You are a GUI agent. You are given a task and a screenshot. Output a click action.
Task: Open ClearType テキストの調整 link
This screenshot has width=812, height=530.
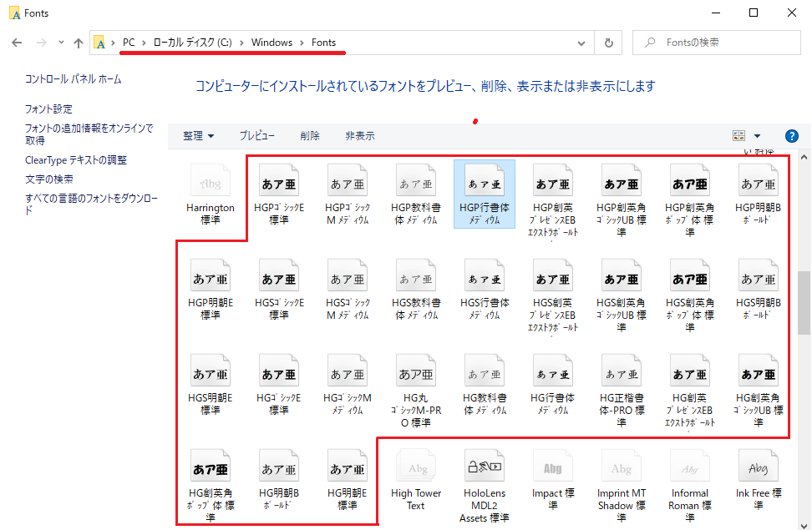click(76, 160)
